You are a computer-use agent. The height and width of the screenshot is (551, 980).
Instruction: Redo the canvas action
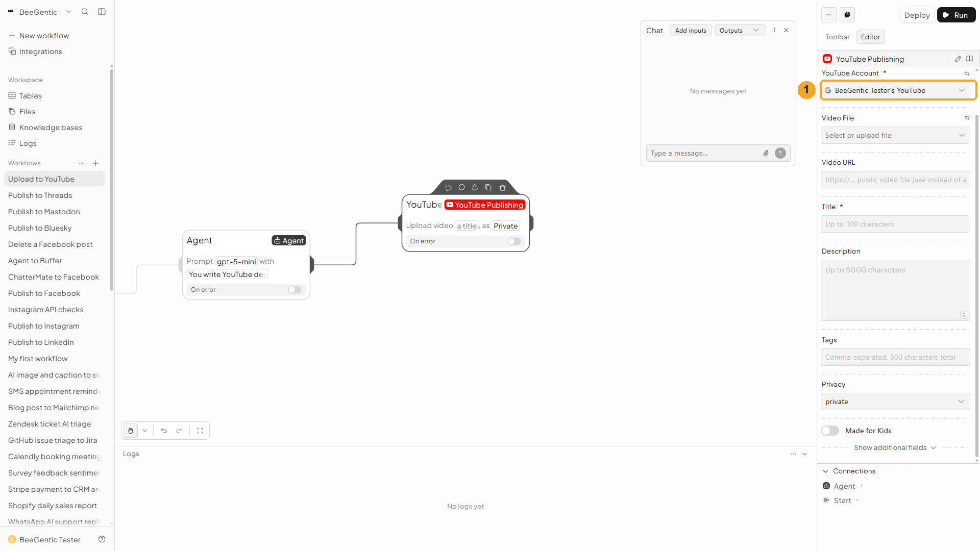pos(179,431)
